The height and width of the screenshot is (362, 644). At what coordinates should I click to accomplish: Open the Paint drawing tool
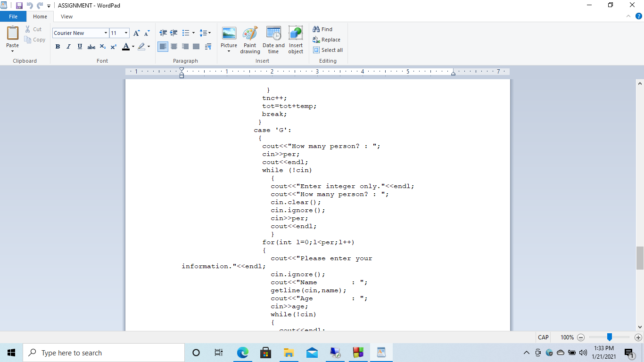(250, 40)
